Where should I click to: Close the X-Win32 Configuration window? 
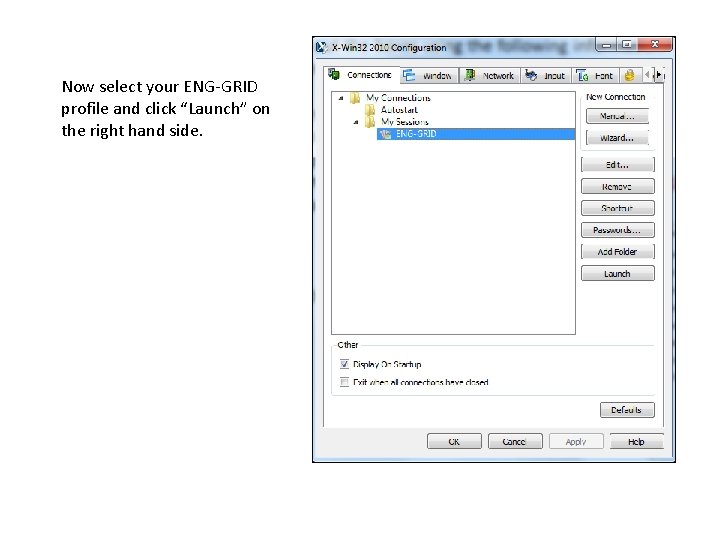point(655,45)
